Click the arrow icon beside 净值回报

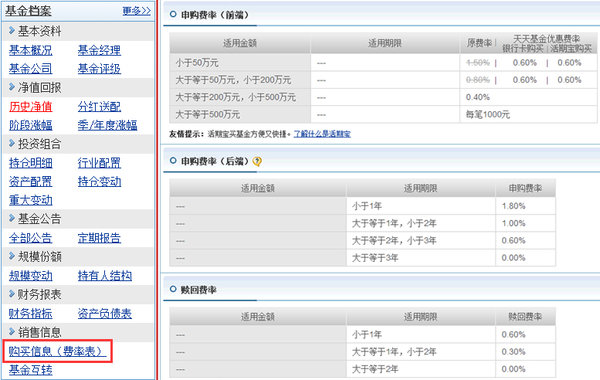(x=11, y=87)
